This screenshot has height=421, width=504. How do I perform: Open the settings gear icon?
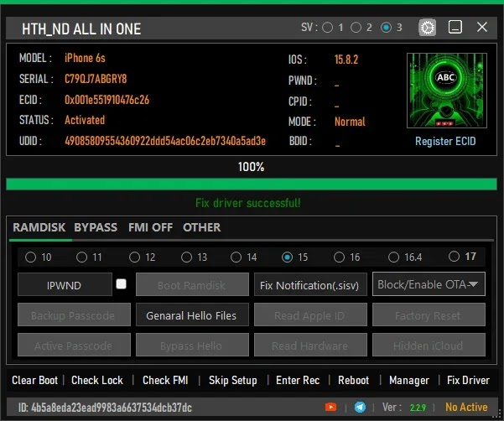(x=427, y=28)
